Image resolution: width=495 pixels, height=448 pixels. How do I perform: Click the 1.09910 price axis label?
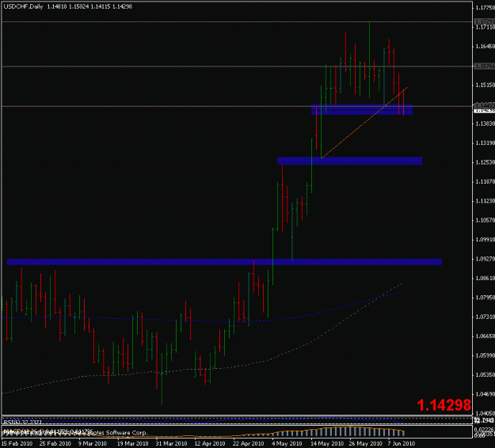(485, 240)
